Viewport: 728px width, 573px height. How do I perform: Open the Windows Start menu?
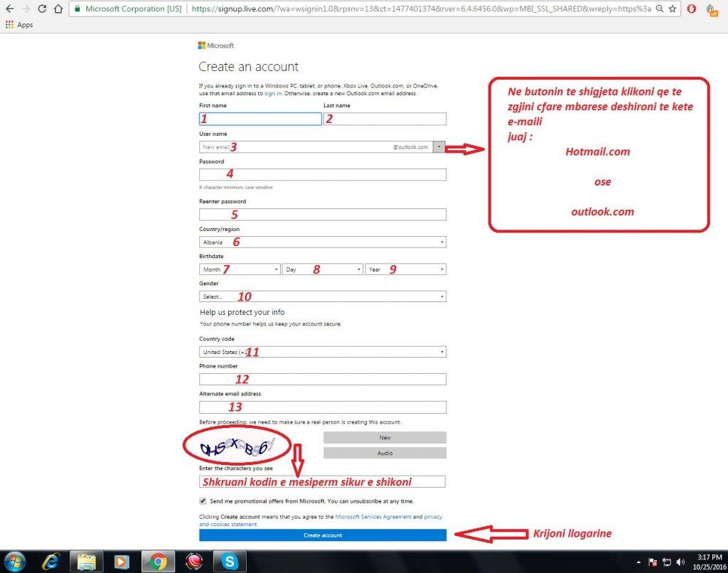point(16,562)
